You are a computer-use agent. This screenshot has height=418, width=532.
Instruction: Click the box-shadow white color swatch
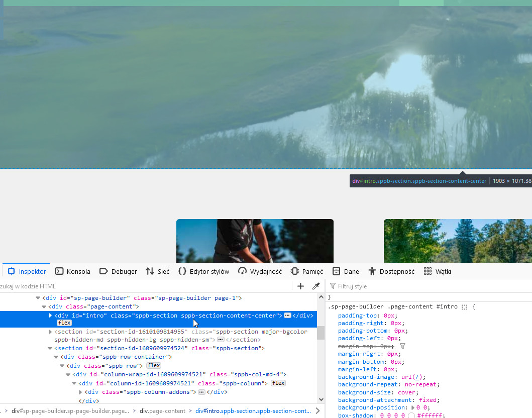point(411,415)
